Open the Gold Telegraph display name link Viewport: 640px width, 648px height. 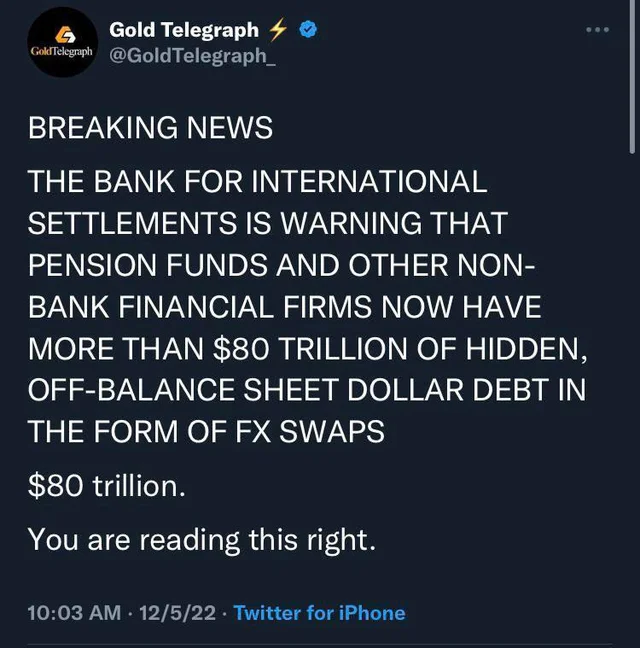pyautogui.click(x=183, y=31)
